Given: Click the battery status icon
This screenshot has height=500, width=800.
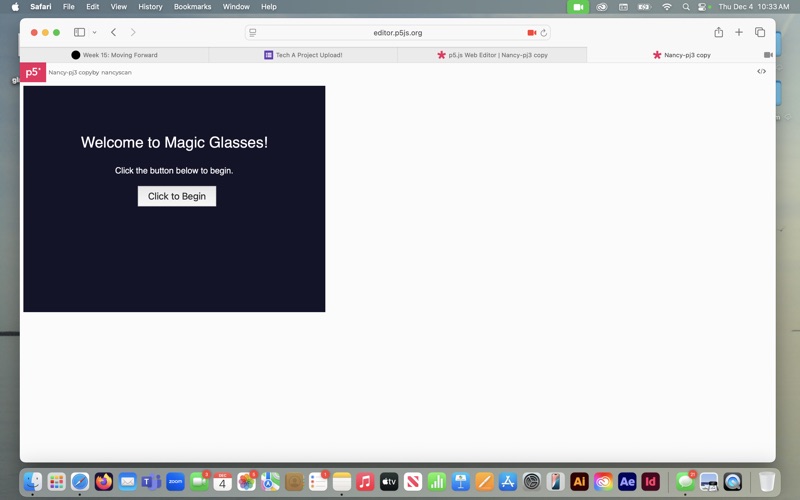Looking at the screenshot, I should [644, 7].
